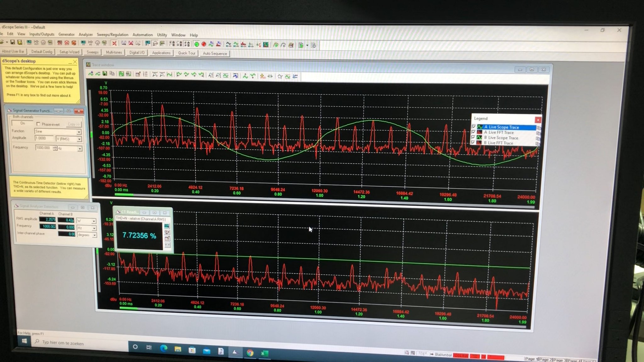
Task: Click the Trace window title icon
Action: coord(88,64)
